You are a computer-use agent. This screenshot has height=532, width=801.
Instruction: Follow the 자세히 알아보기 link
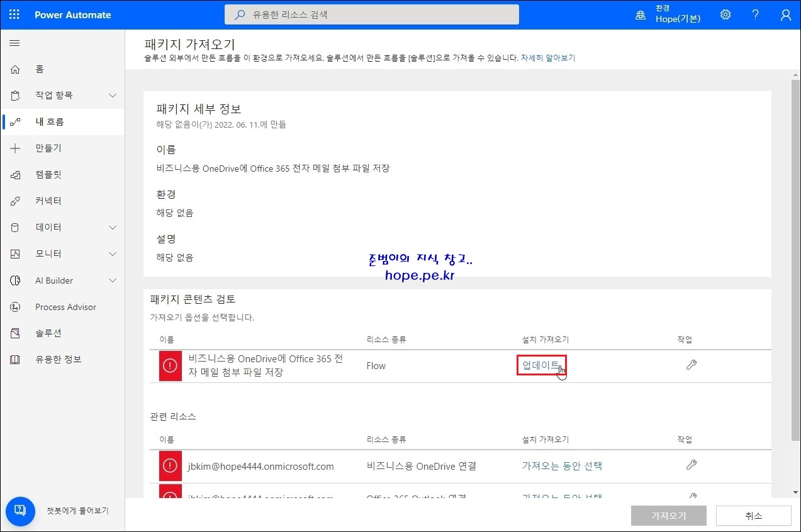(x=547, y=58)
